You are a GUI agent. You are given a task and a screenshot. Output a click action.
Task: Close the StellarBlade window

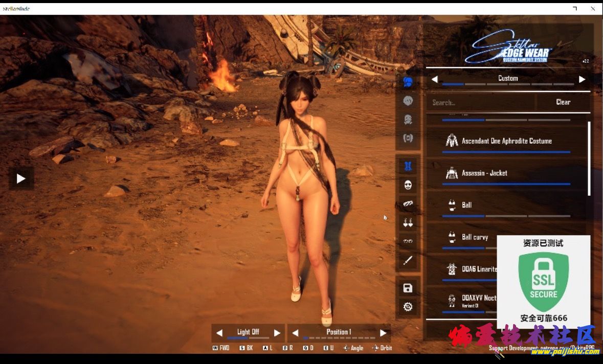tap(593, 8)
